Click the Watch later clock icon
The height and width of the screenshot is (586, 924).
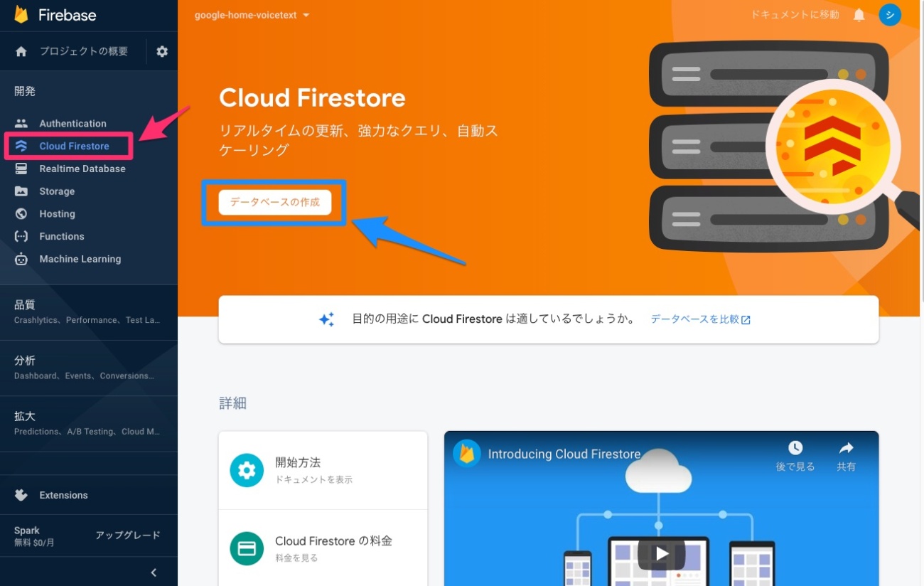[795, 447]
